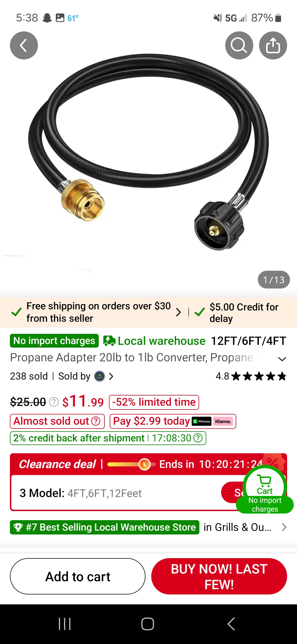Open Best Selling ranking arrow
Viewport: 297px width, 644px height.
click(x=284, y=527)
